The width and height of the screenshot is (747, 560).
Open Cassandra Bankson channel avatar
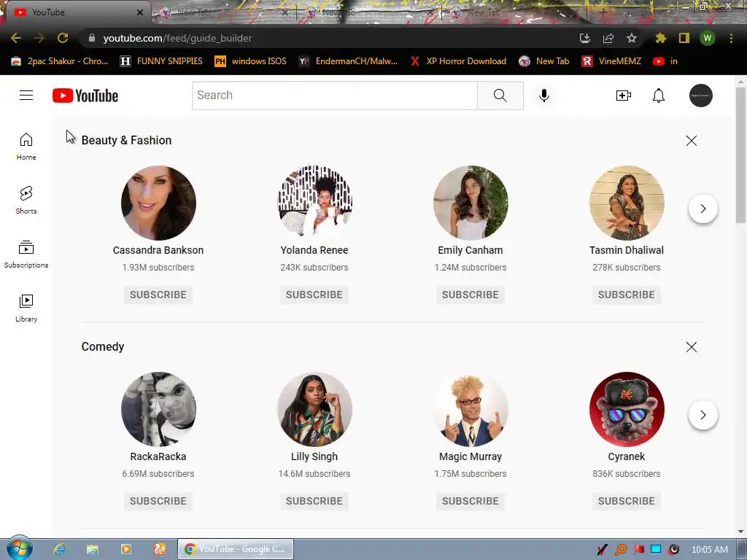[x=158, y=203]
